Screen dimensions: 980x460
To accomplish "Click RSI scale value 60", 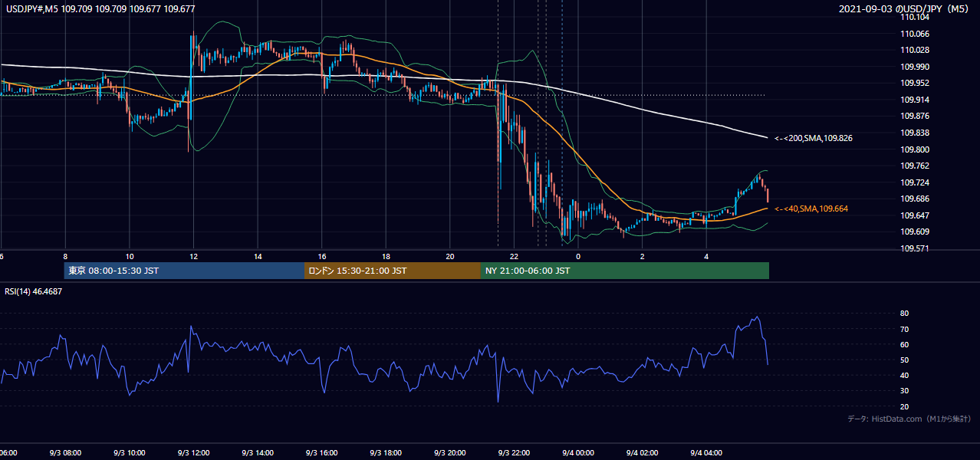I will (904, 344).
